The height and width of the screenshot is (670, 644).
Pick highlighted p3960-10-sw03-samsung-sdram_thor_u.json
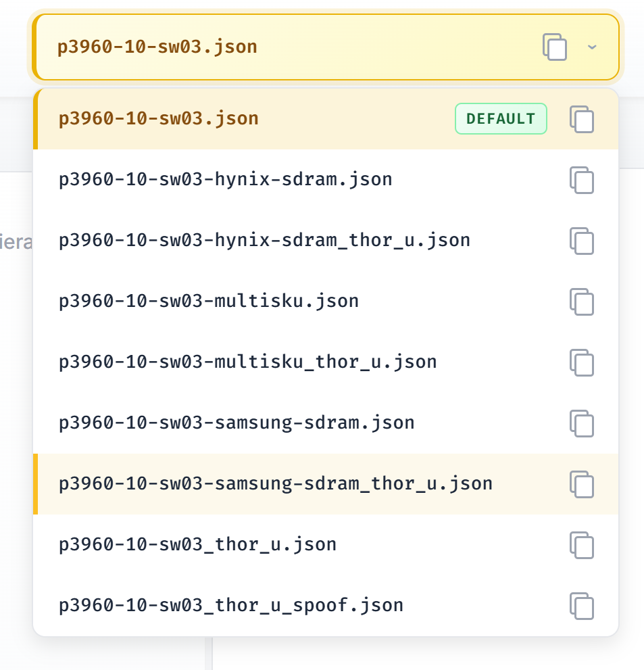326,484
